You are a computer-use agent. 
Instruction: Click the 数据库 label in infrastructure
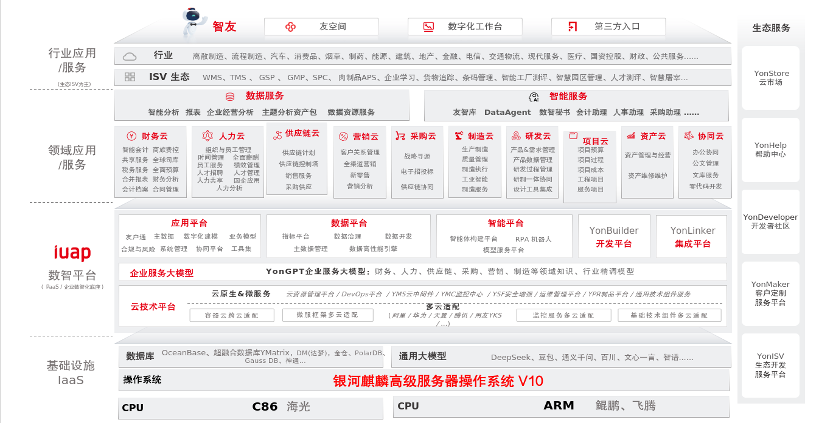[x=140, y=356]
